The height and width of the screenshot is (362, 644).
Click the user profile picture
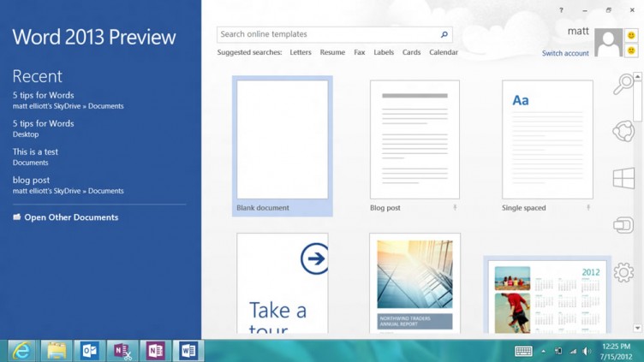point(608,43)
